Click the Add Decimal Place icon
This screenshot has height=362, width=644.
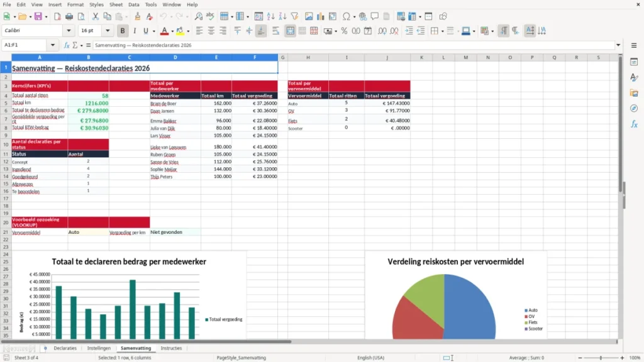click(x=382, y=31)
